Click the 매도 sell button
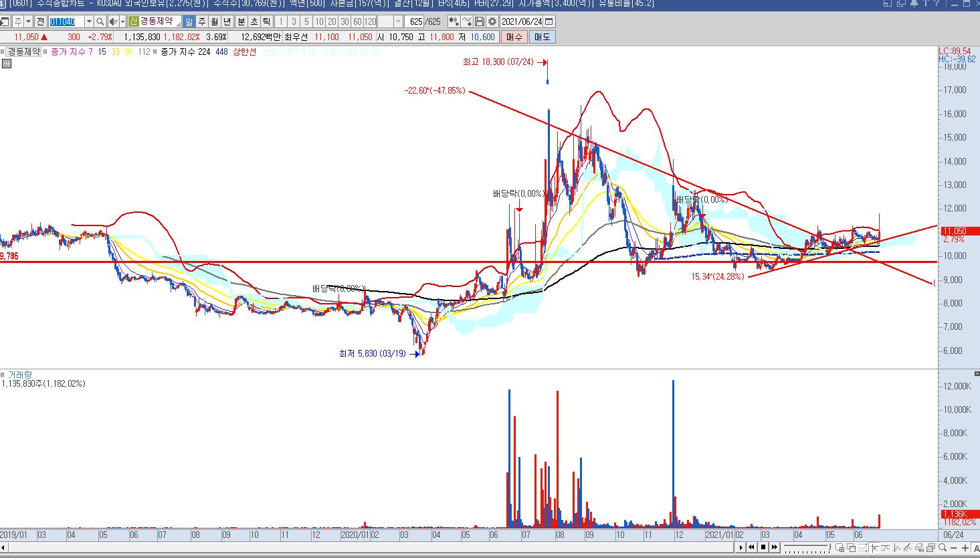This screenshot has width=980, height=558. [x=542, y=37]
